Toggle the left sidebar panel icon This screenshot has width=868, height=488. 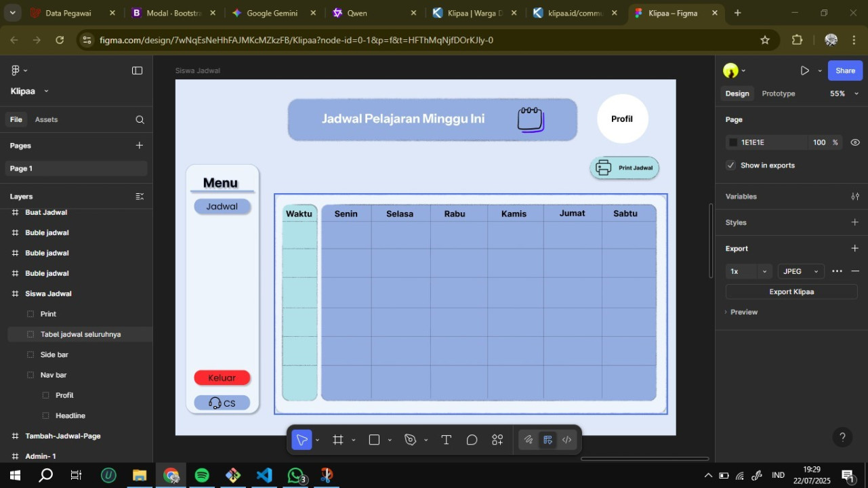click(x=137, y=70)
